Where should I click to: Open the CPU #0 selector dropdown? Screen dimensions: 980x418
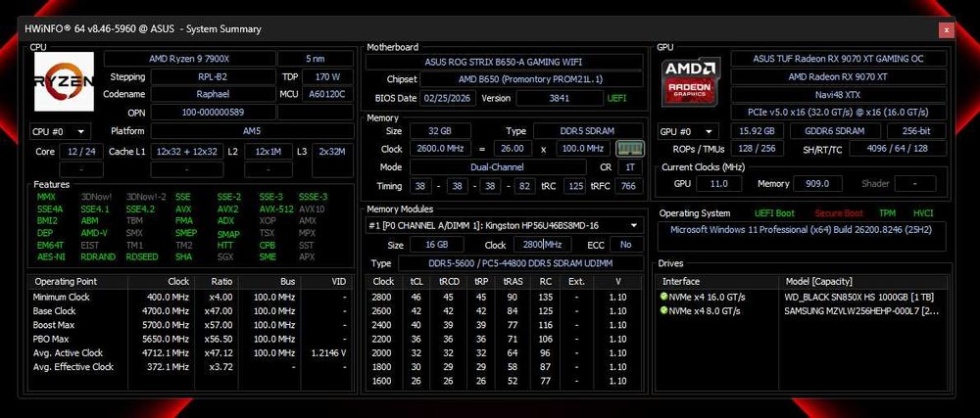point(61,131)
